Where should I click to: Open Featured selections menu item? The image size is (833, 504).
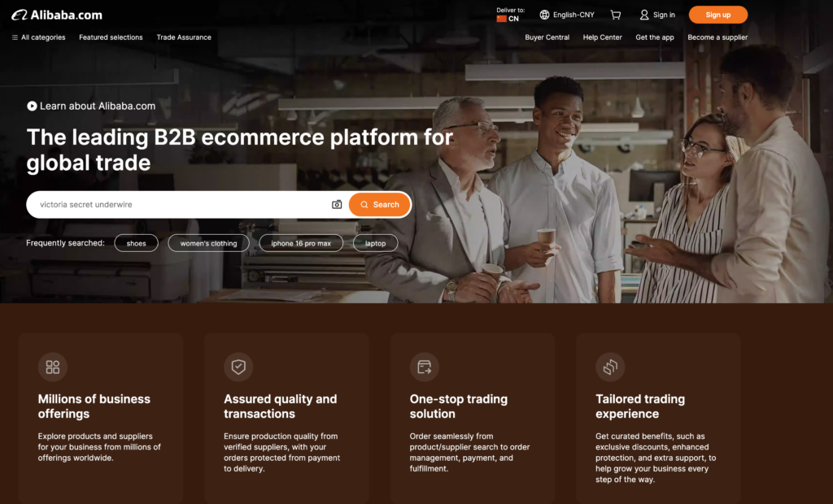pos(111,37)
